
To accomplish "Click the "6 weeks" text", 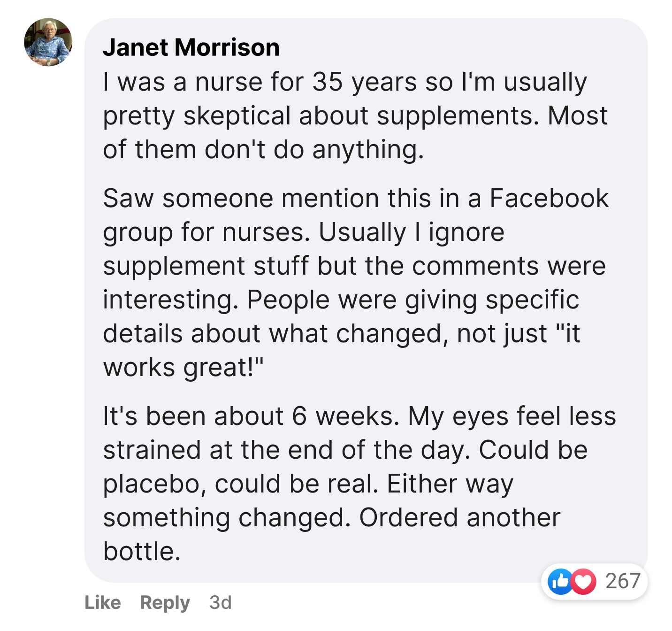I will 342,416.
